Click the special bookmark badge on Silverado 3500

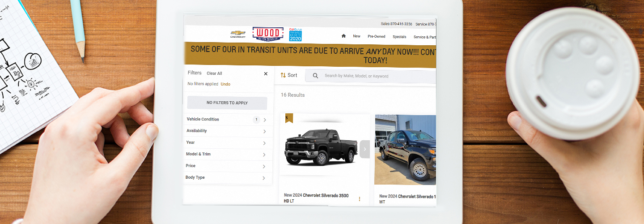[x=289, y=118]
